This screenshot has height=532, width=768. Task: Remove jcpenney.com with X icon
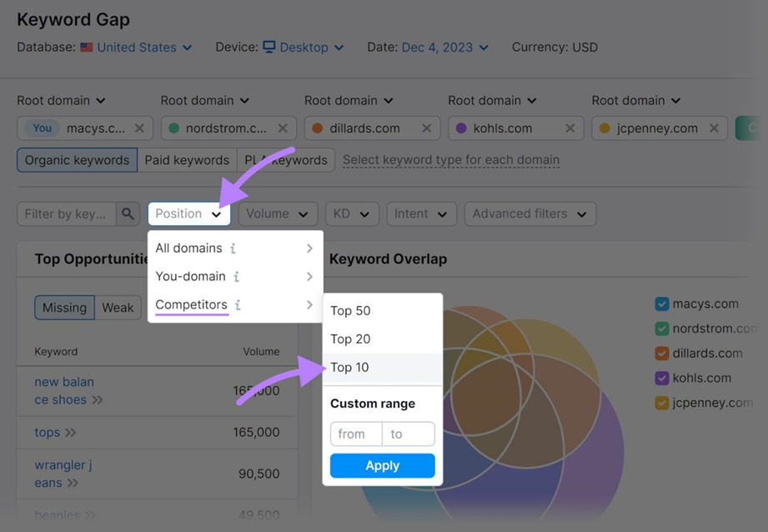tap(714, 128)
